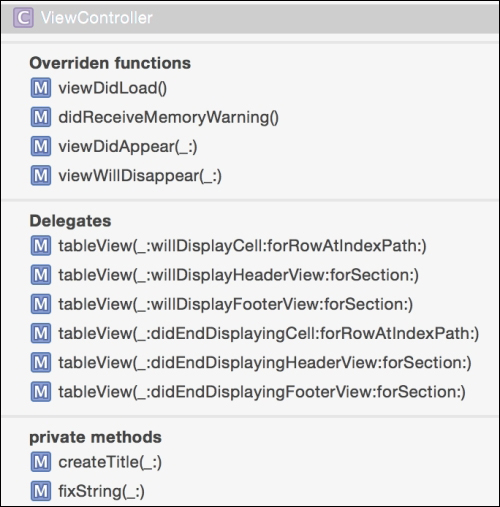Viewport: 500px width, 507px height.
Task: Click the M icon for willDisplayCell method
Action: coord(41,246)
